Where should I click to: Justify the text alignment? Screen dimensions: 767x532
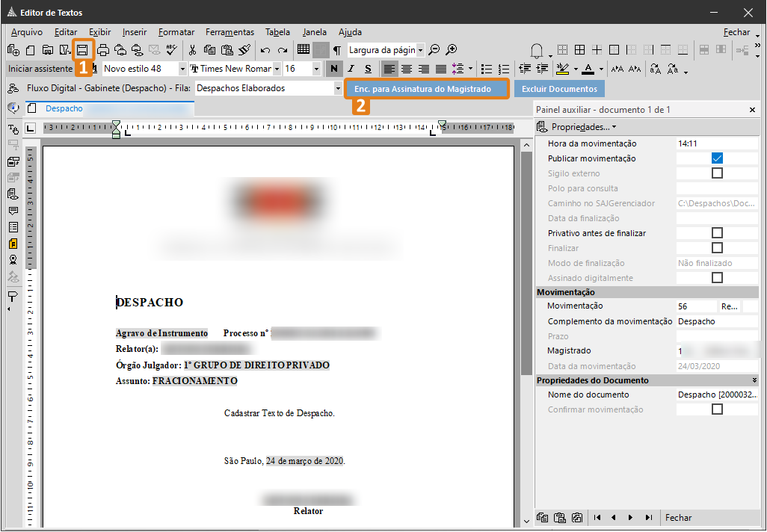[441, 69]
